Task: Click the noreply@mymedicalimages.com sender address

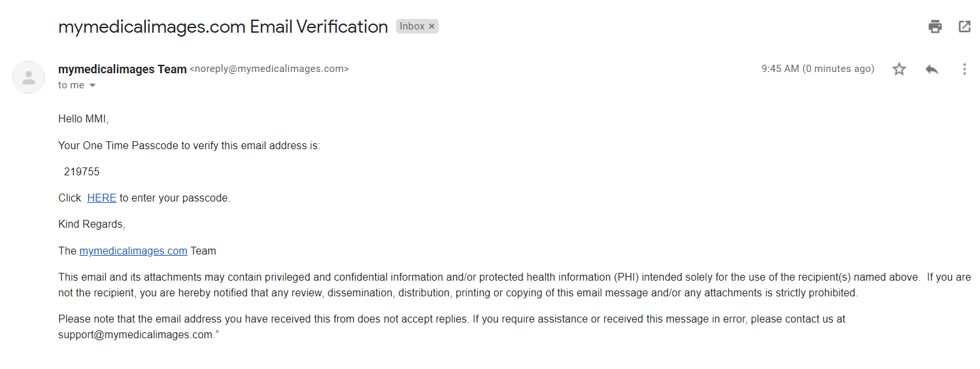Action: 269,69
